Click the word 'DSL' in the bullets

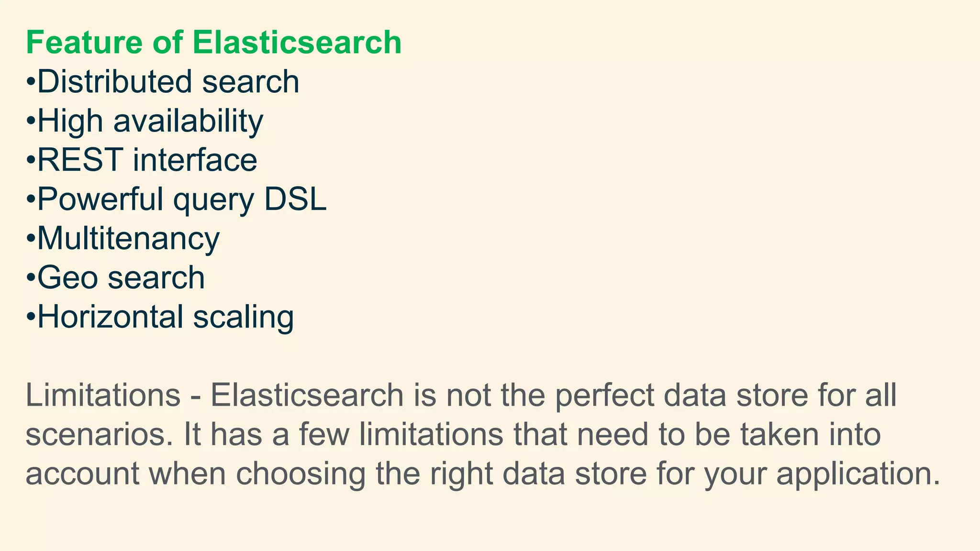tap(295, 199)
